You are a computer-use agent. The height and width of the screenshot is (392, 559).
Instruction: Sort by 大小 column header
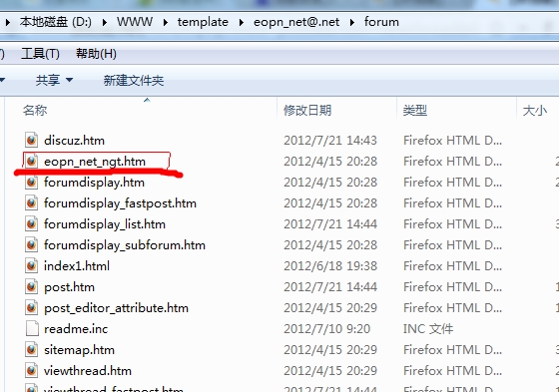coord(535,111)
